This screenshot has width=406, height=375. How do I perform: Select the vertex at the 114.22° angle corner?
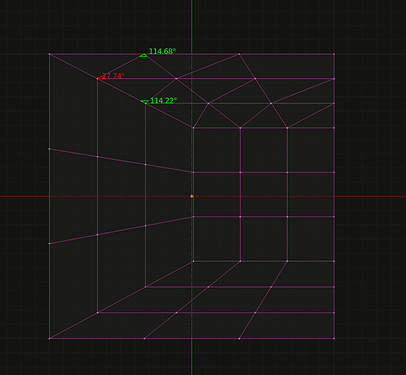click(145, 103)
